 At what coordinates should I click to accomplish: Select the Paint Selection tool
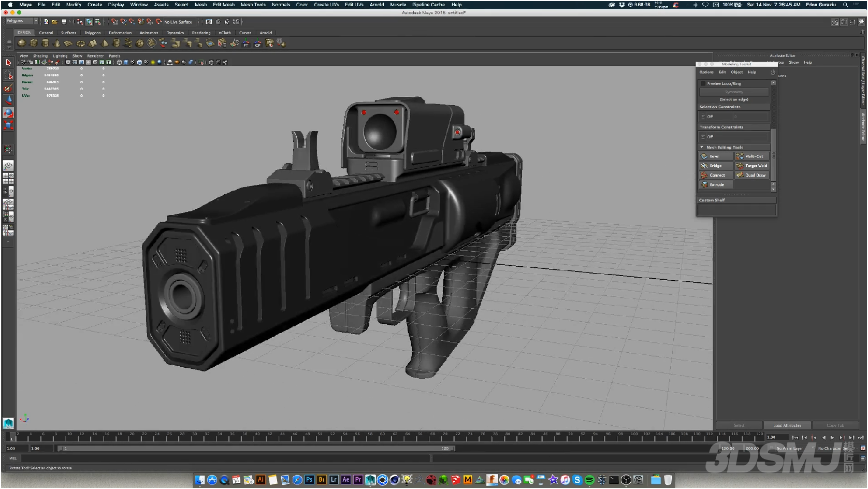(x=8, y=88)
